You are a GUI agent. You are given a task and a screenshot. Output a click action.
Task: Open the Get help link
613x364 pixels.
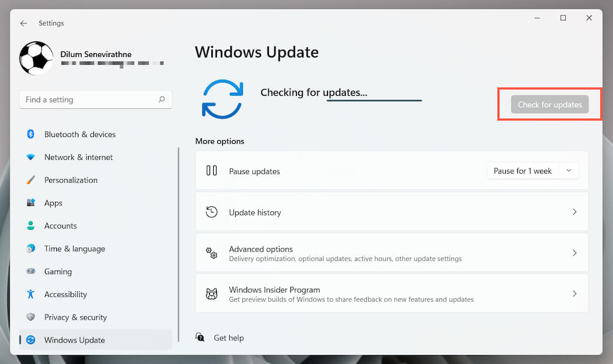point(229,338)
